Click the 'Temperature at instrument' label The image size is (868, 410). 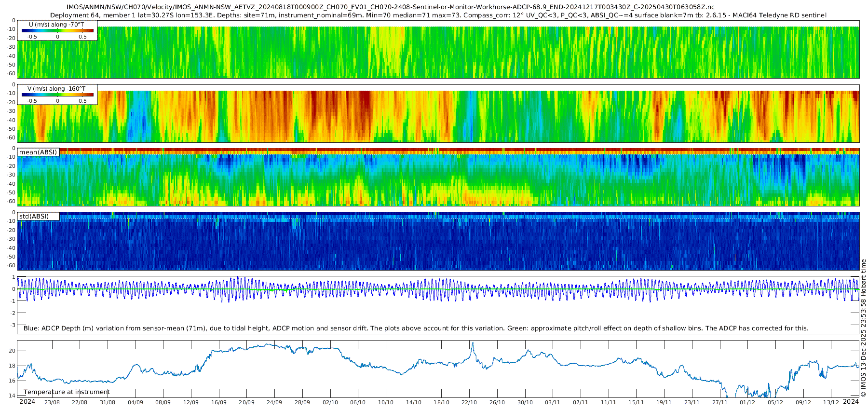(67, 392)
